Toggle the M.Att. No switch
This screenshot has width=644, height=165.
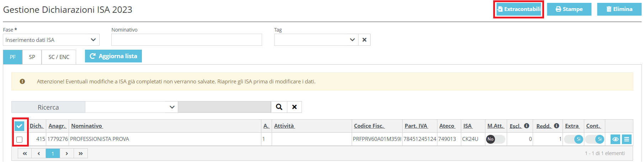point(495,139)
